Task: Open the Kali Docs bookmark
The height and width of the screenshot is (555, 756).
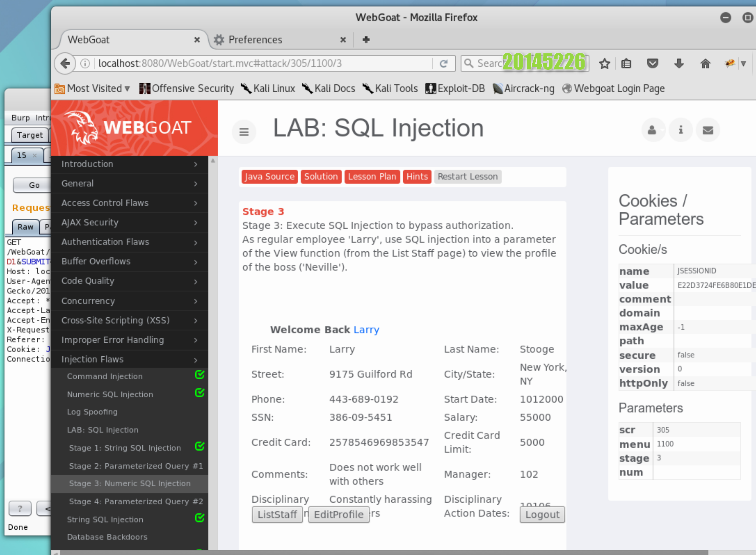Action: point(328,89)
